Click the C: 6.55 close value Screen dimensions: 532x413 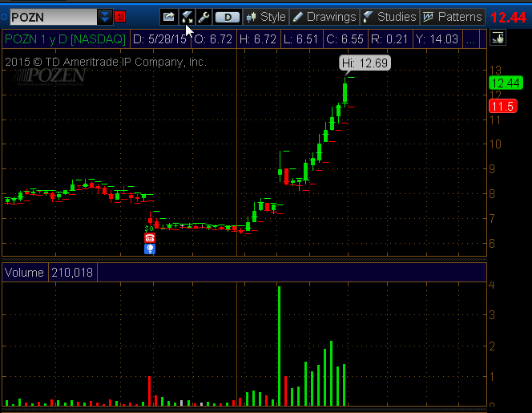tap(345, 39)
